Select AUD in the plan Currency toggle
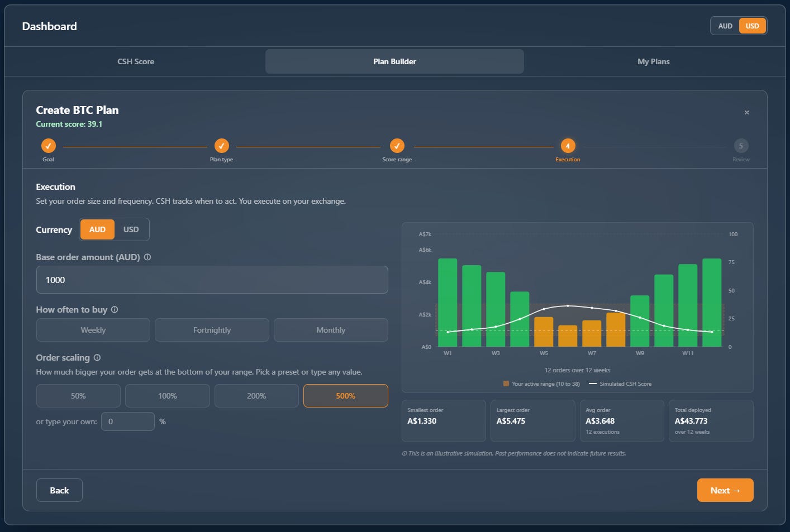This screenshot has height=532, width=790. pyautogui.click(x=97, y=229)
